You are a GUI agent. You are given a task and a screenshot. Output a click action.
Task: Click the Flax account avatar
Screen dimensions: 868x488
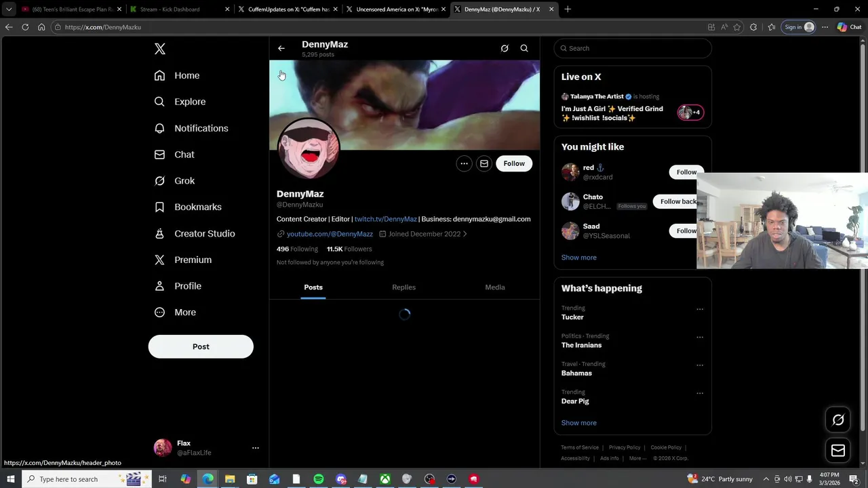[163, 447]
